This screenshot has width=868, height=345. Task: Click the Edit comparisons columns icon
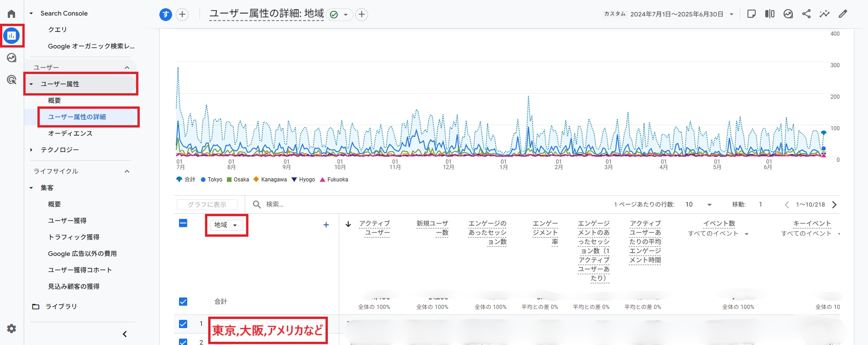(770, 14)
